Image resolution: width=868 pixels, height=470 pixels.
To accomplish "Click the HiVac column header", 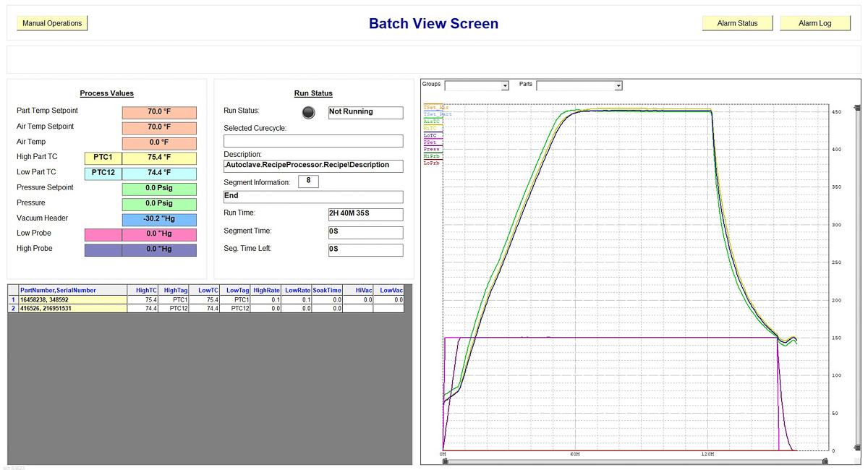I will 358,290.
